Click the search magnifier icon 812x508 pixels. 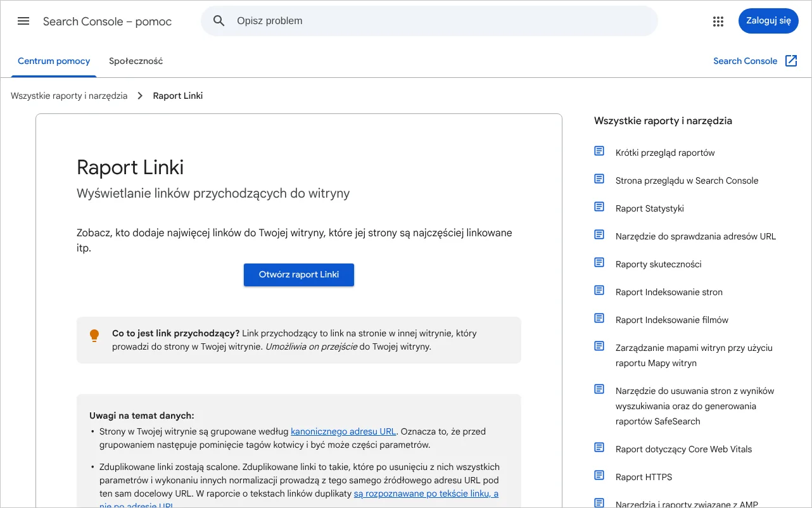point(219,21)
